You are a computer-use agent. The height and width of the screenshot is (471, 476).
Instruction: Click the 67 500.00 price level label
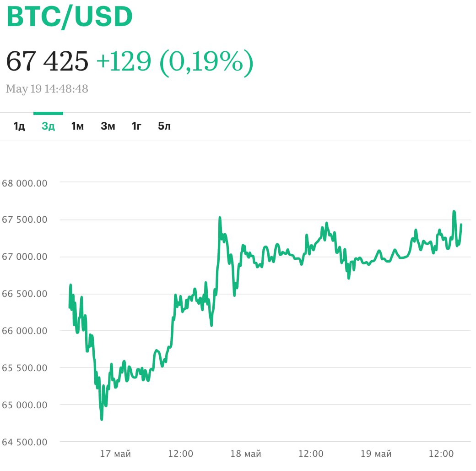[x=25, y=220]
